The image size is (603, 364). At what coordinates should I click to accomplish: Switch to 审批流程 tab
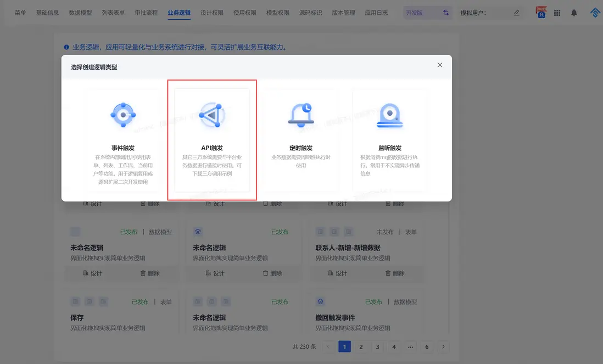coord(146,13)
